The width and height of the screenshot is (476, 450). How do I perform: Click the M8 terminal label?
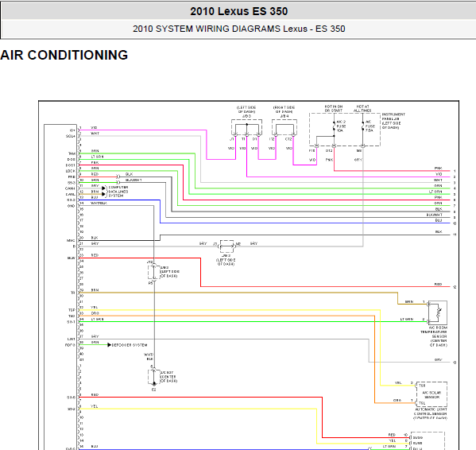[359, 150]
